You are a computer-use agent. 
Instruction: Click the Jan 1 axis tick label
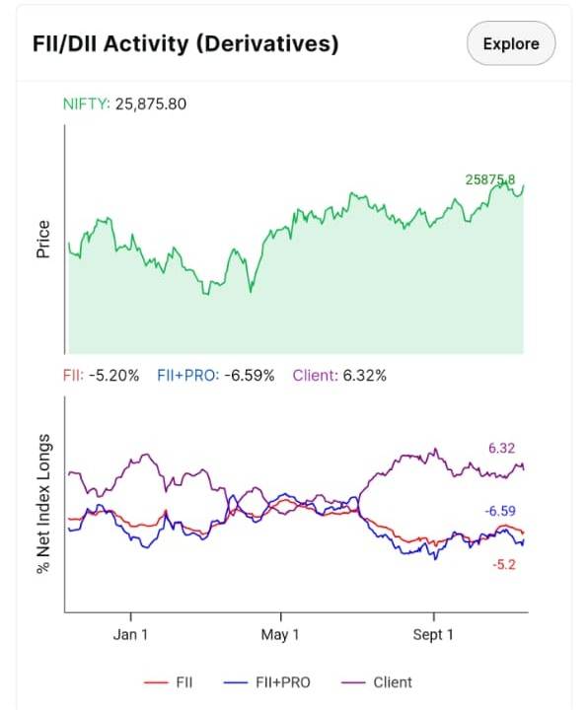[130, 634]
